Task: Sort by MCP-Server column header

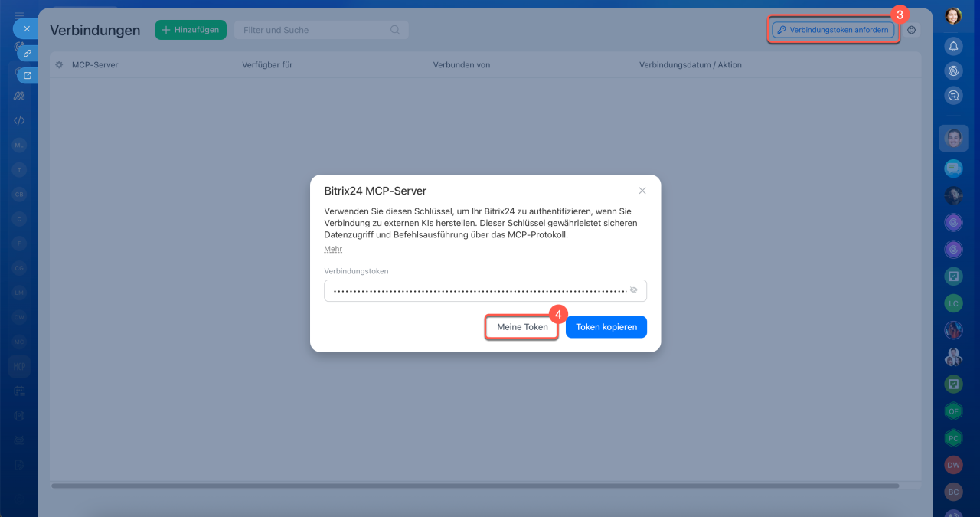Action: tap(95, 65)
